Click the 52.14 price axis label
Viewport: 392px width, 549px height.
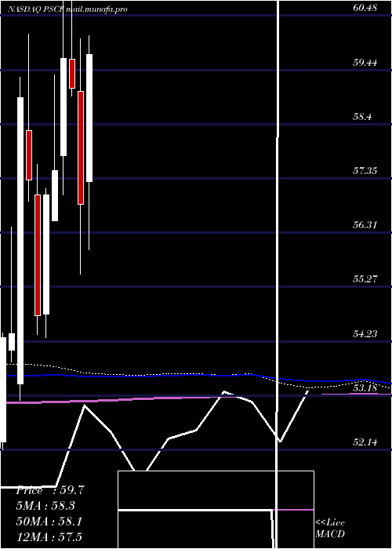click(x=365, y=442)
